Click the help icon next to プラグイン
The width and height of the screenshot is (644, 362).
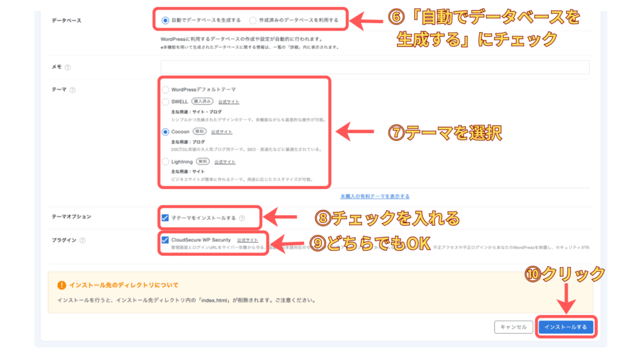(82, 240)
